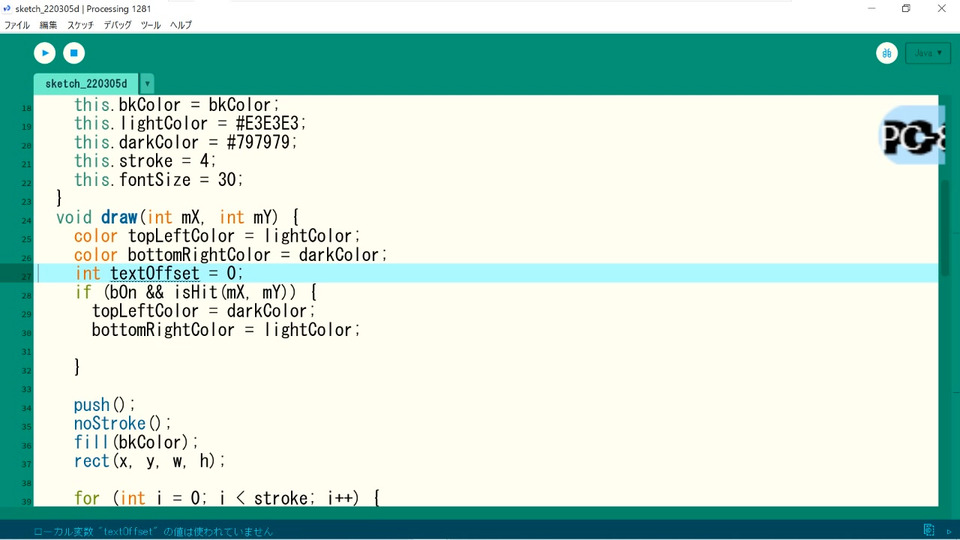
Task: Select the sketch_220305d tab
Action: [86, 83]
